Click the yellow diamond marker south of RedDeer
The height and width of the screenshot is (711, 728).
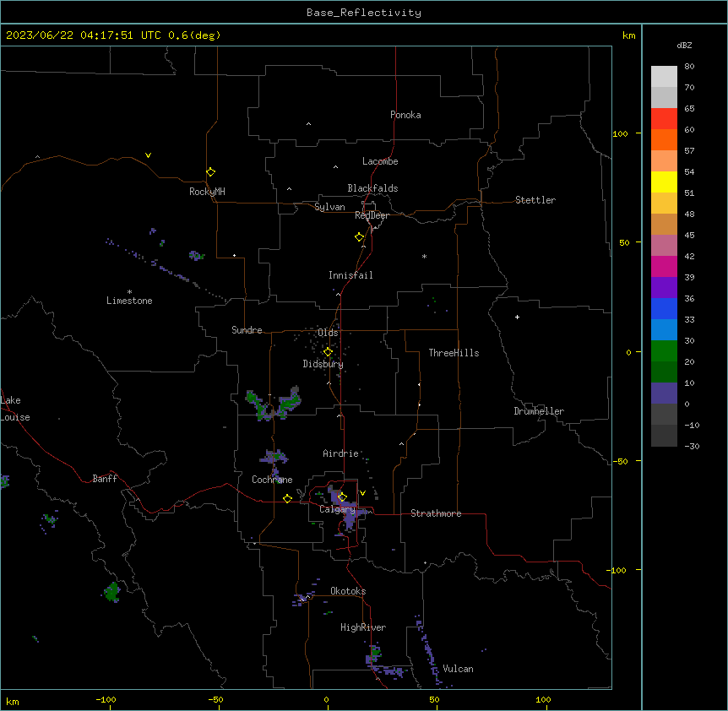359,236
